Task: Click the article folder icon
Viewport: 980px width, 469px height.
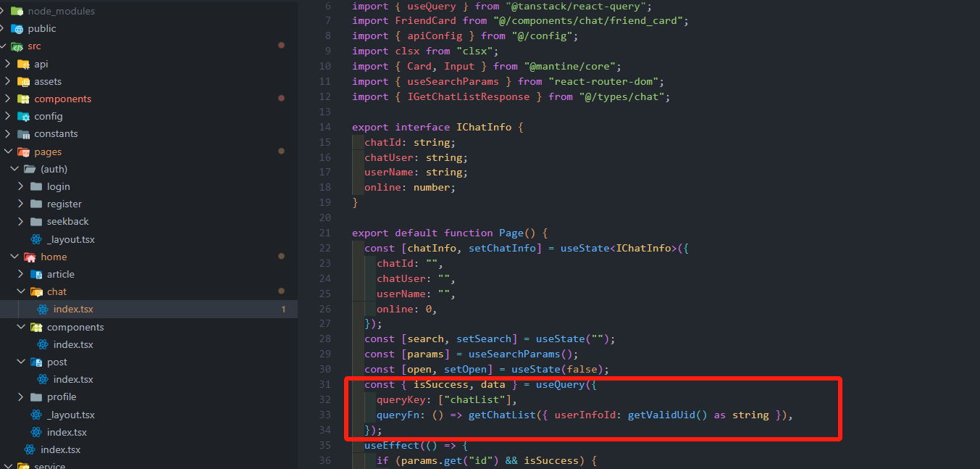Action: [x=36, y=275]
